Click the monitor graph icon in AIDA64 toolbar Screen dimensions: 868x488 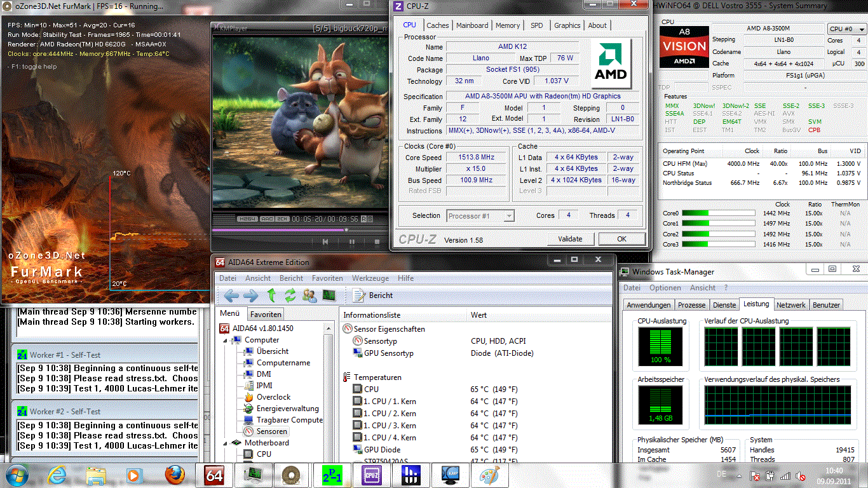329,295
